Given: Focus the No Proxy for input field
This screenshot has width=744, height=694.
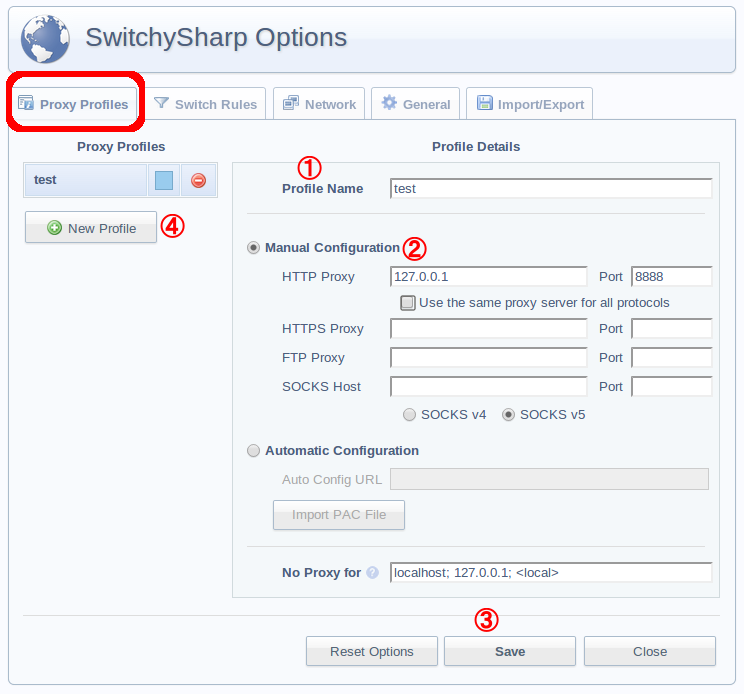Looking at the screenshot, I should pos(551,573).
